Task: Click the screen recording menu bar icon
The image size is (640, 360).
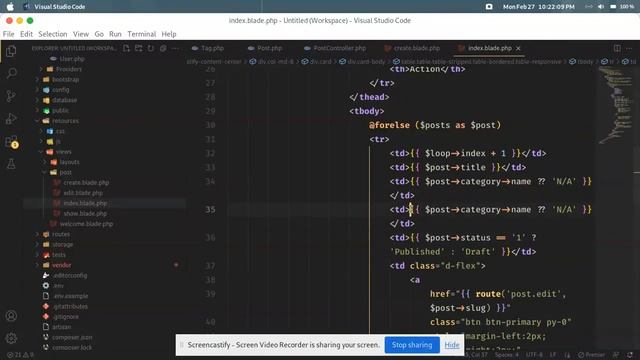Action: (489, 7)
